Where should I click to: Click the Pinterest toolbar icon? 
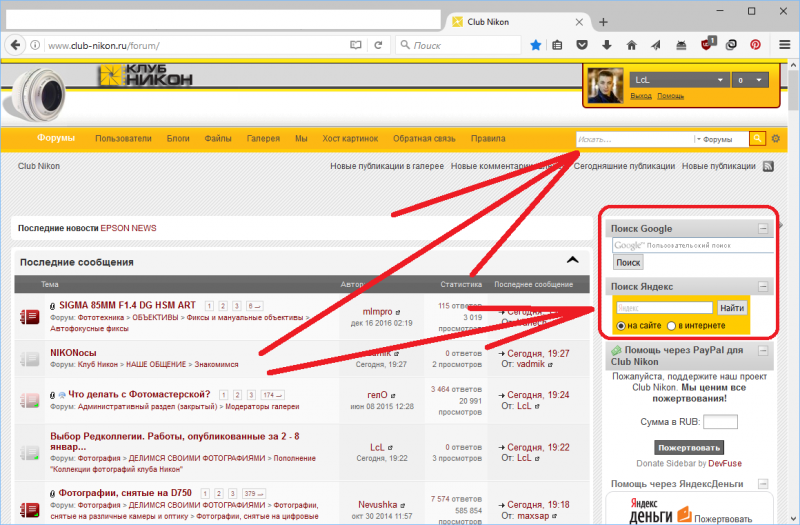click(x=756, y=45)
